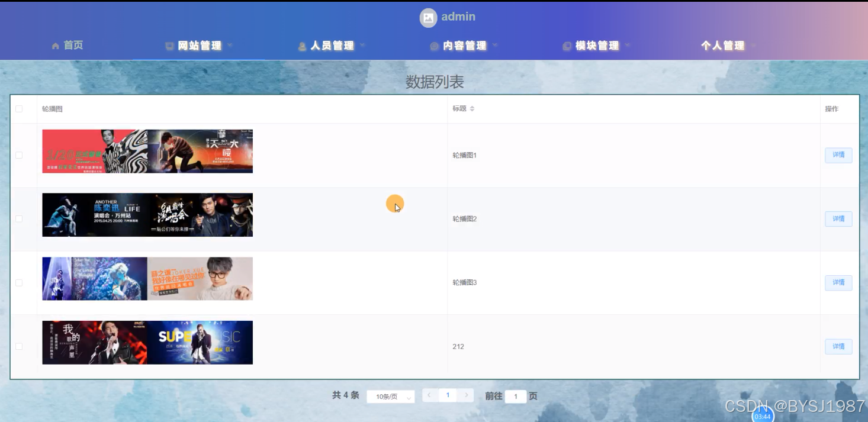This screenshot has width=868, height=422.
Task: Click the home icon beside 首页
Action: pos(56,46)
